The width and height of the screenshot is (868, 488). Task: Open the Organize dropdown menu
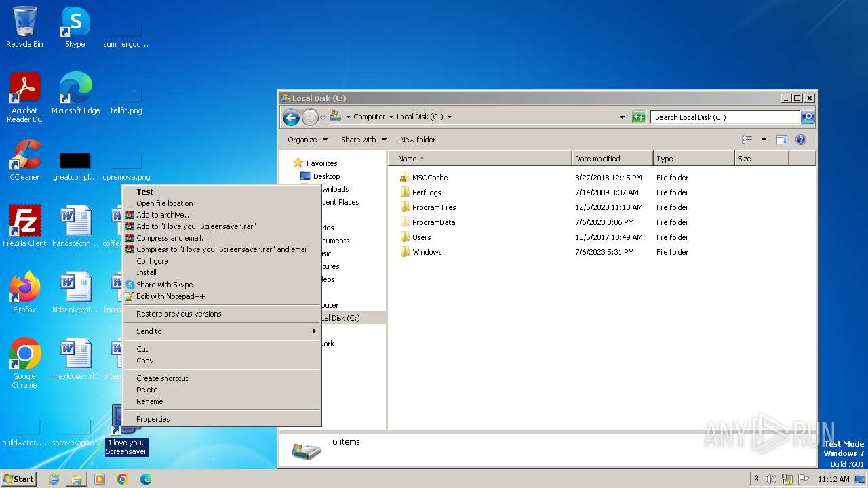307,140
